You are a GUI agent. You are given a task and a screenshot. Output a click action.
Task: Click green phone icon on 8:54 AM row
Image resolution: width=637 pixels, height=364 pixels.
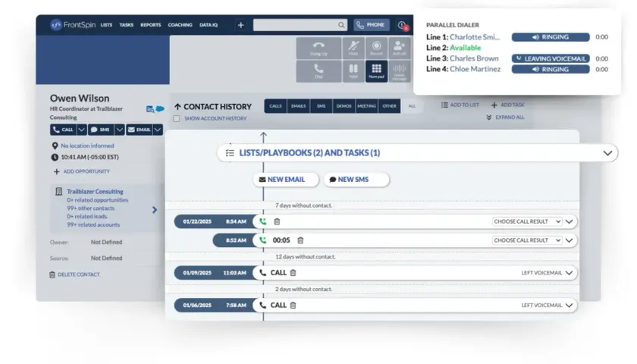click(263, 221)
